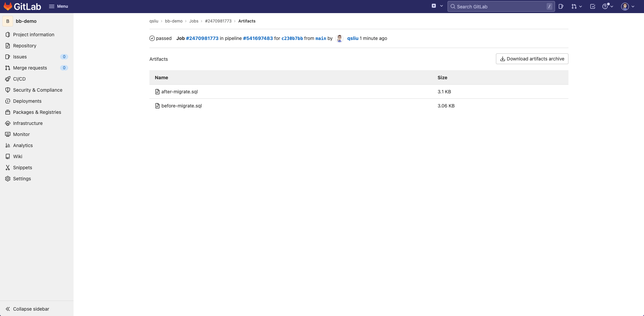Open job link #2470981773
The width and height of the screenshot is (644, 316).
(x=202, y=38)
